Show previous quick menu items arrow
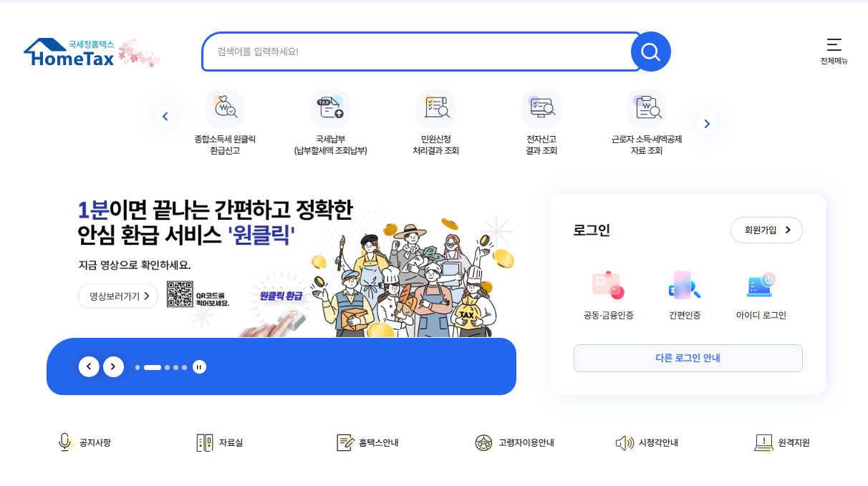The image size is (868, 486). pos(165,117)
